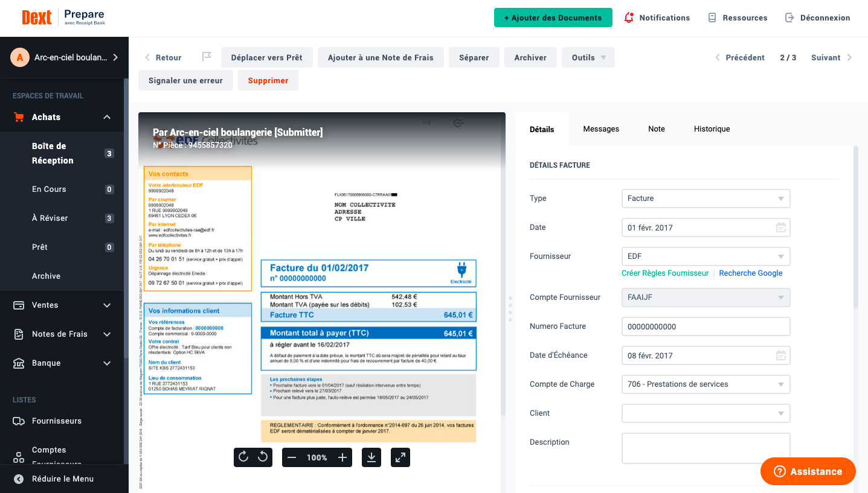Click the flag icon next to Retour
This screenshot has height=493, width=868.
[207, 57]
